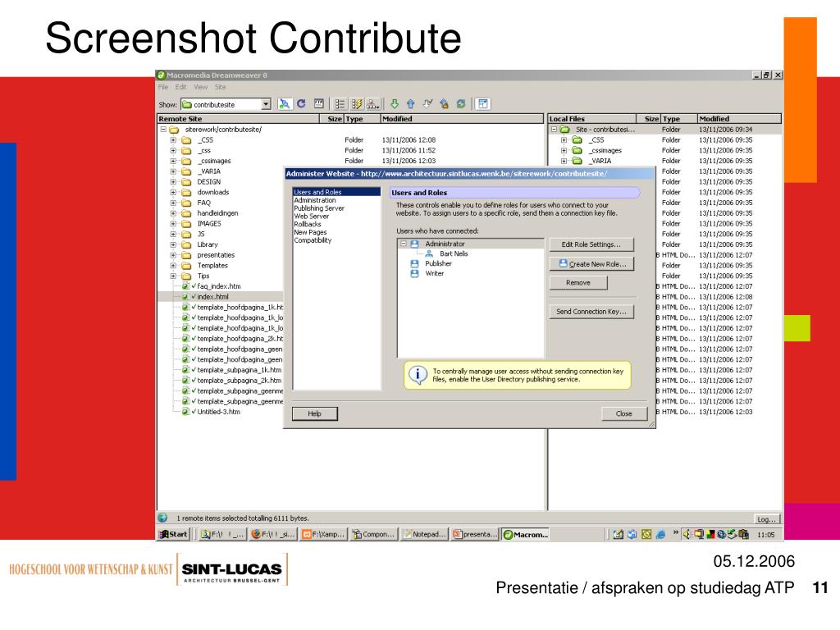Open the Site Map view icon
This screenshot has height=630, width=840.
(373, 104)
